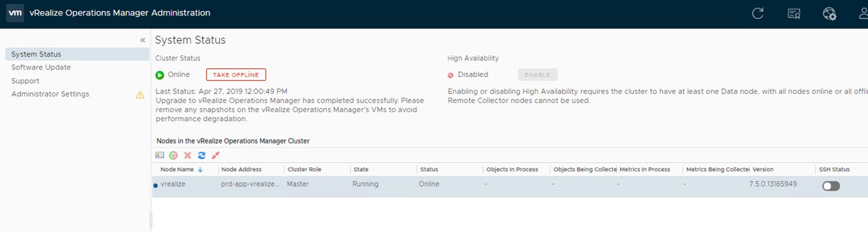Click the Version column header
The height and width of the screenshot is (232, 868).
pyautogui.click(x=763, y=169)
